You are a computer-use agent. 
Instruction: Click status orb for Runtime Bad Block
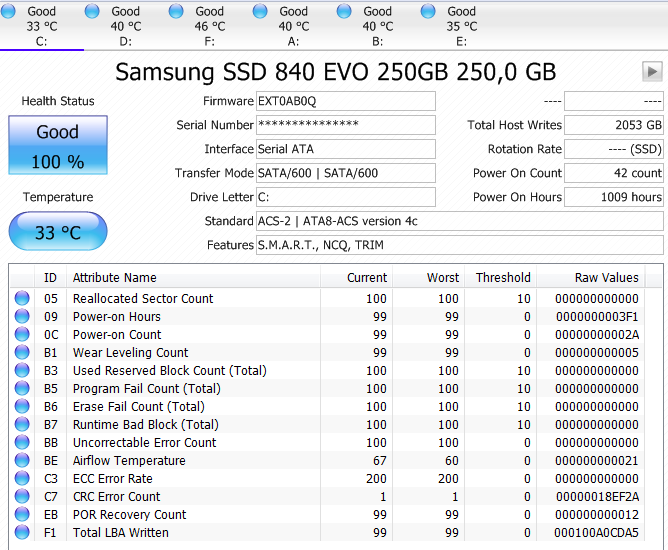pyautogui.click(x=22, y=424)
